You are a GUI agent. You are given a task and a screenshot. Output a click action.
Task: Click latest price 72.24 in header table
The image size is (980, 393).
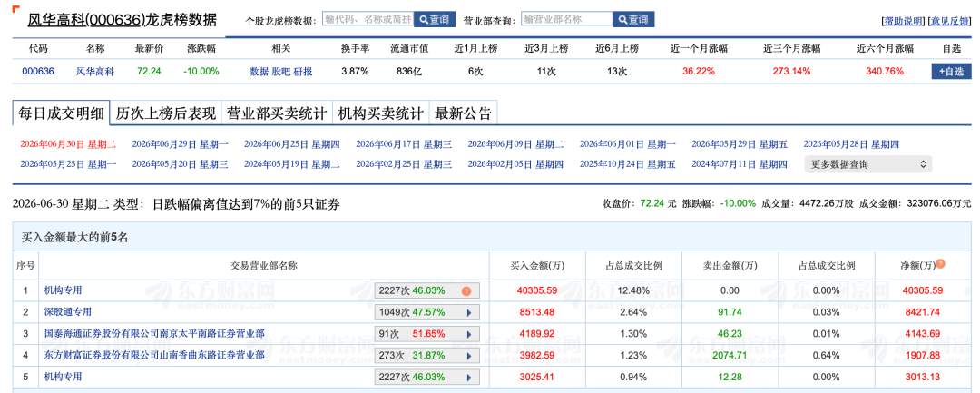pos(149,71)
